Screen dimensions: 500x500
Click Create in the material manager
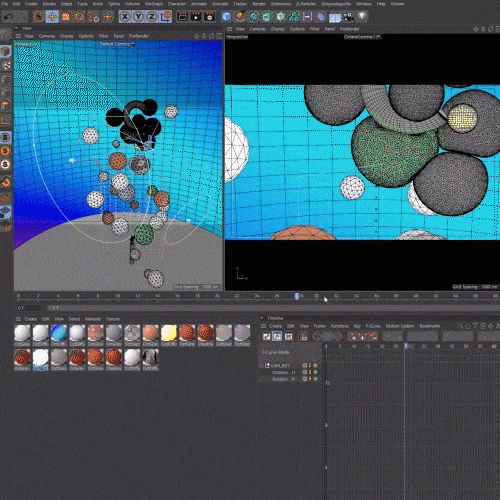pyautogui.click(x=31, y=319)
